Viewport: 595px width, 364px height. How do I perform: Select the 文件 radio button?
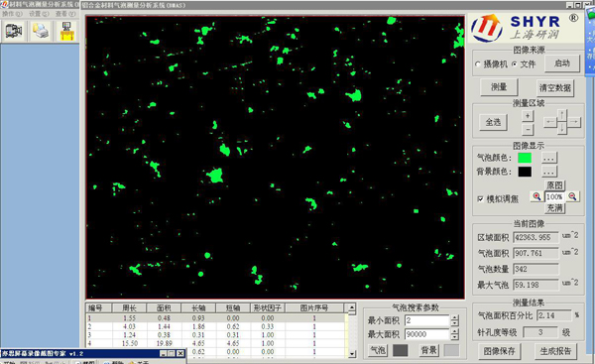click(x=514, y=64)
